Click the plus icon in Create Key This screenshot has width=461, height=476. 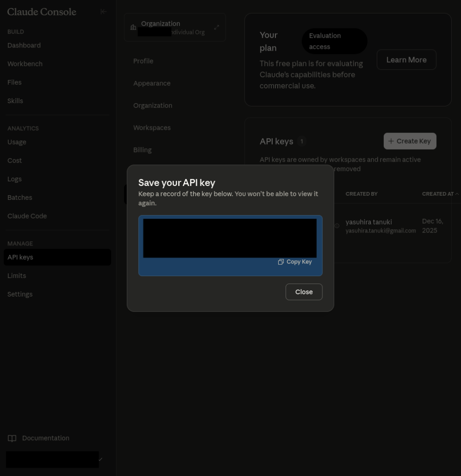[391, 141]
